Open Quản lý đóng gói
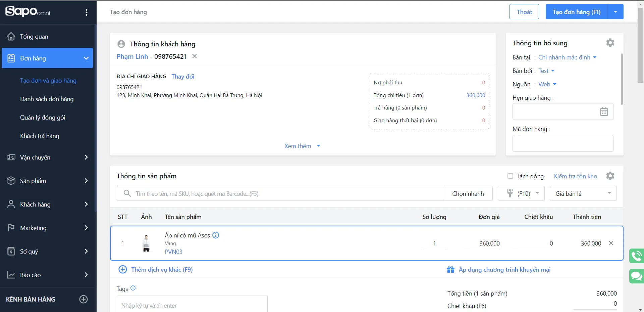The height and width of the screenshot is (312, 644). coord(43,118)
